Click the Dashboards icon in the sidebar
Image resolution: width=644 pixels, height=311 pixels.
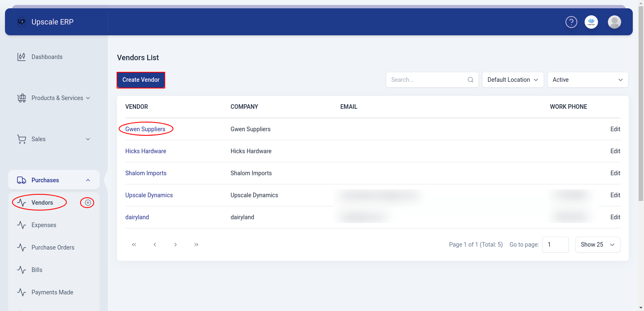pos(21,56)
